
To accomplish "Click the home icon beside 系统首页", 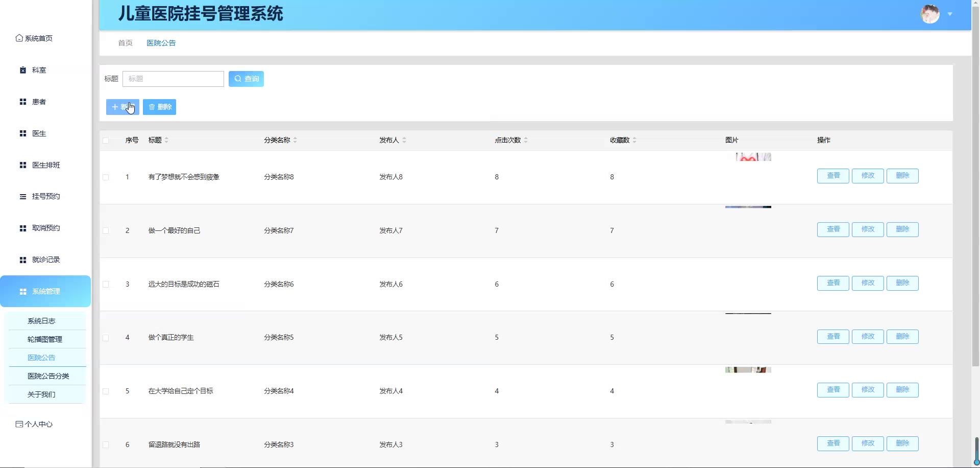I will (19, 38).
